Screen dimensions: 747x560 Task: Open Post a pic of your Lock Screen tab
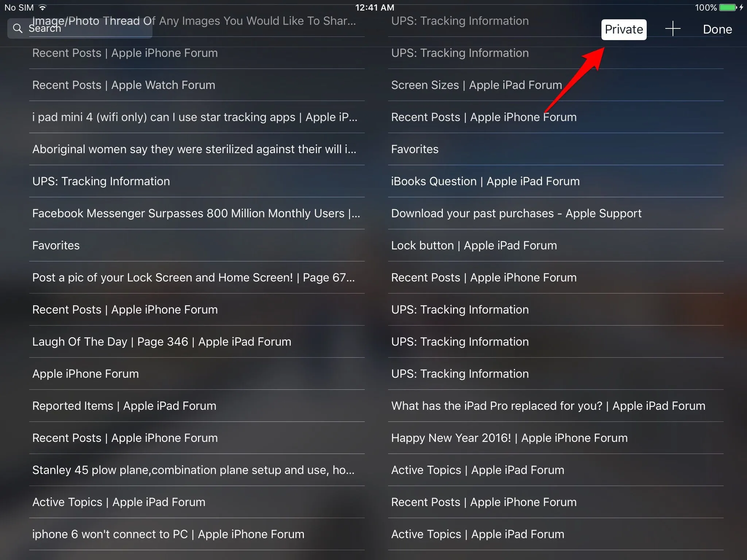point(193,277)
